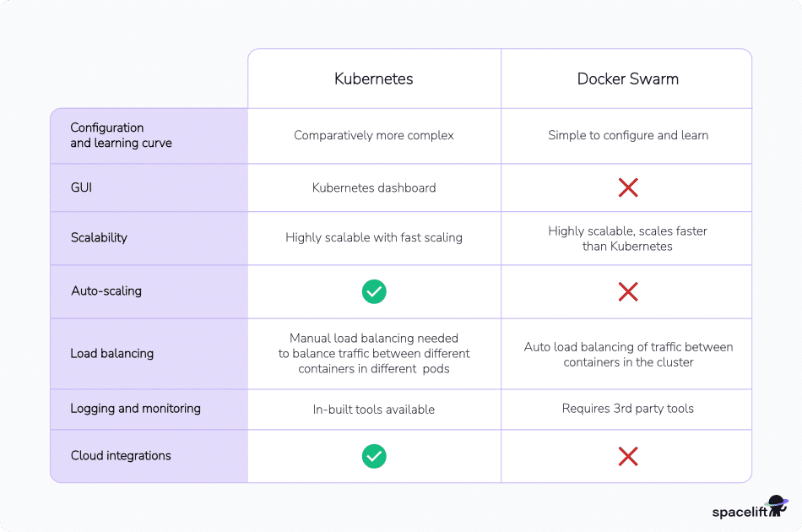Select the Auto-scaling row label
Viewport: 802px width, 532px height.
coord(106,291)
